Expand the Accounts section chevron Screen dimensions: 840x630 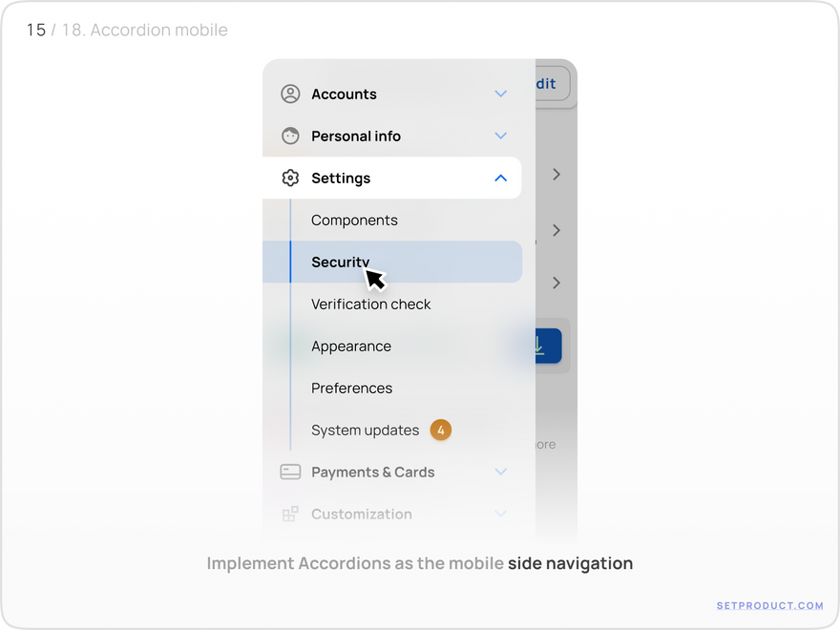pyautogui.click(x=500, y=94)
